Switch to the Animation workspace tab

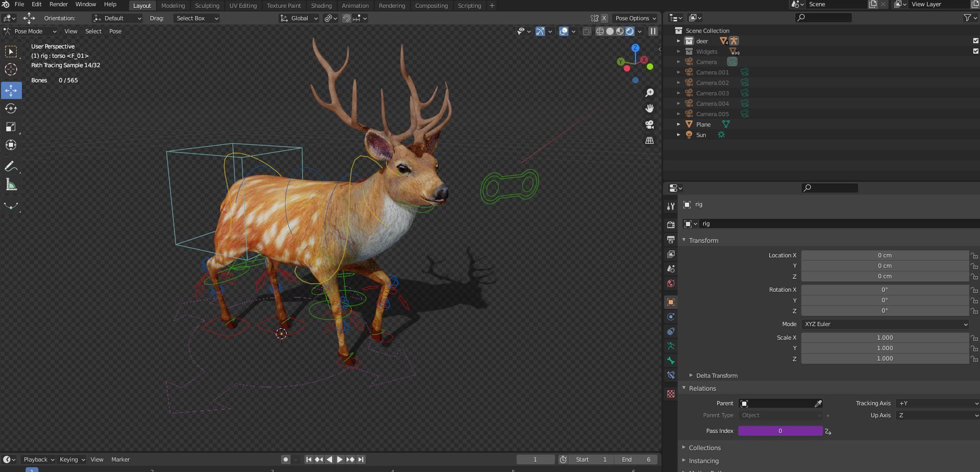point(355,6)
